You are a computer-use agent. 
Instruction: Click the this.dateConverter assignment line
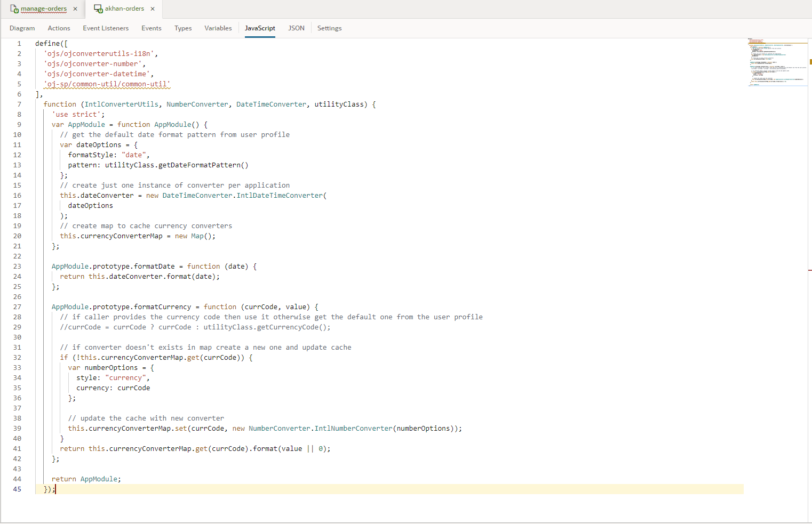(x=193, y=196)
